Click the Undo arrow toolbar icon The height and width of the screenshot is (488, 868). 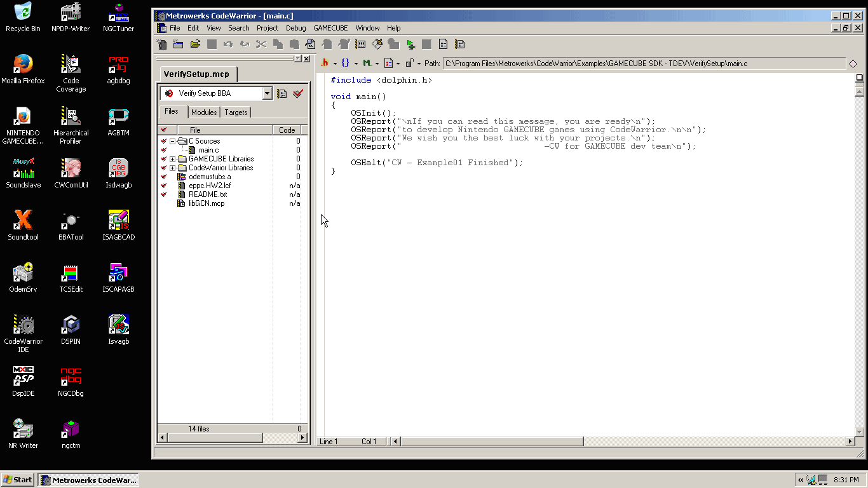click(228, 44)
